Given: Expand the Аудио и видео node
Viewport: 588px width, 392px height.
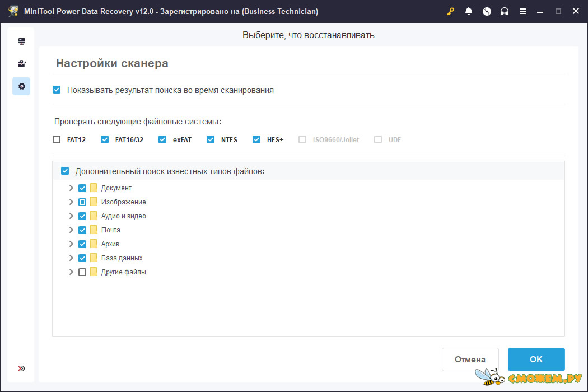Looking at the screenshot, I should click(71, 216).
